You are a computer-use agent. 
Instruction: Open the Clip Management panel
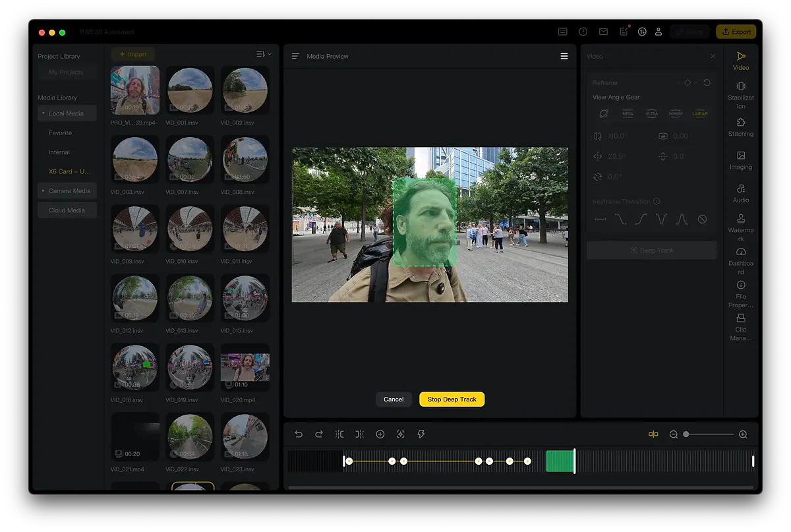(741, 327)
